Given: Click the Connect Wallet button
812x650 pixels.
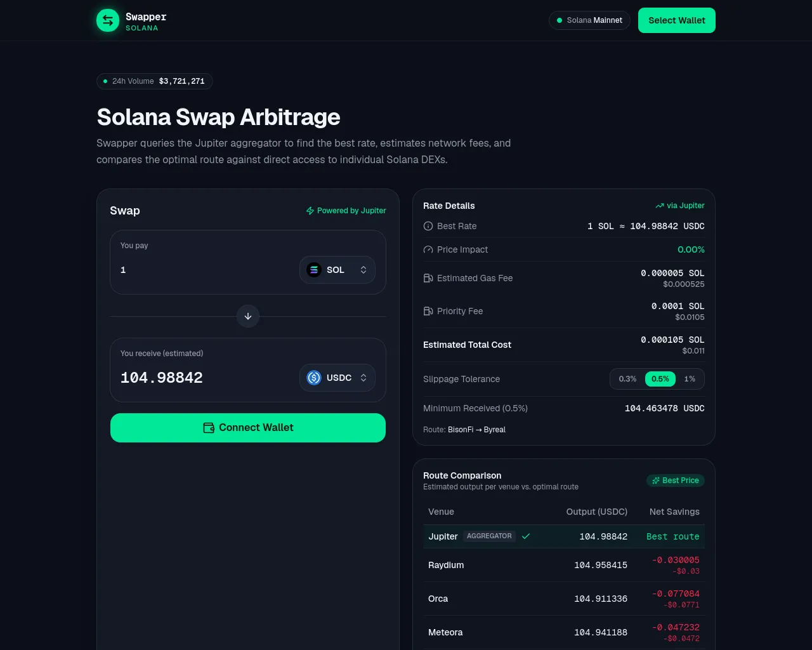Looking at the screenshot, I should [248, 428].
